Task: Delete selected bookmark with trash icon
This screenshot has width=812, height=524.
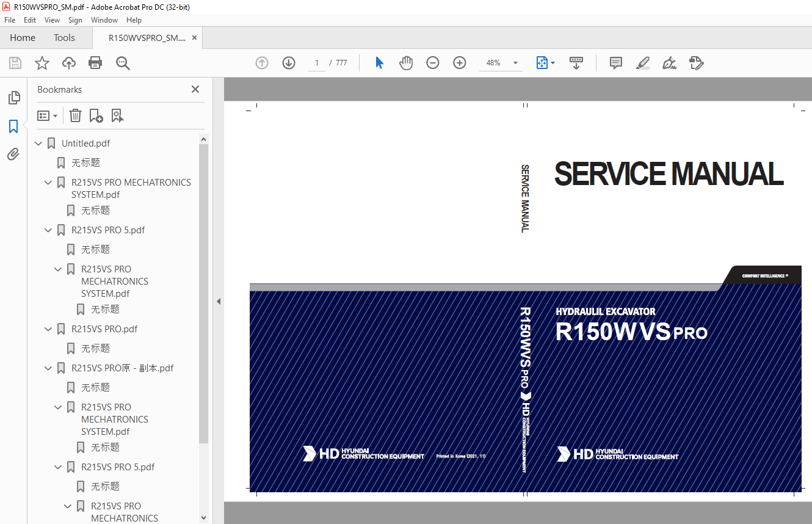Action: click(75, 115)
